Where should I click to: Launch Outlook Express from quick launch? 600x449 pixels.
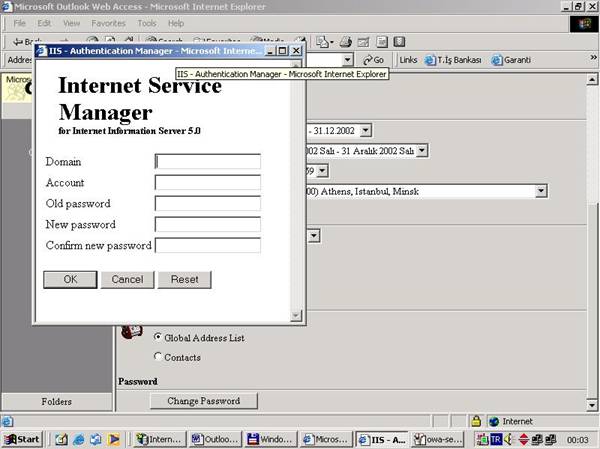96,439
